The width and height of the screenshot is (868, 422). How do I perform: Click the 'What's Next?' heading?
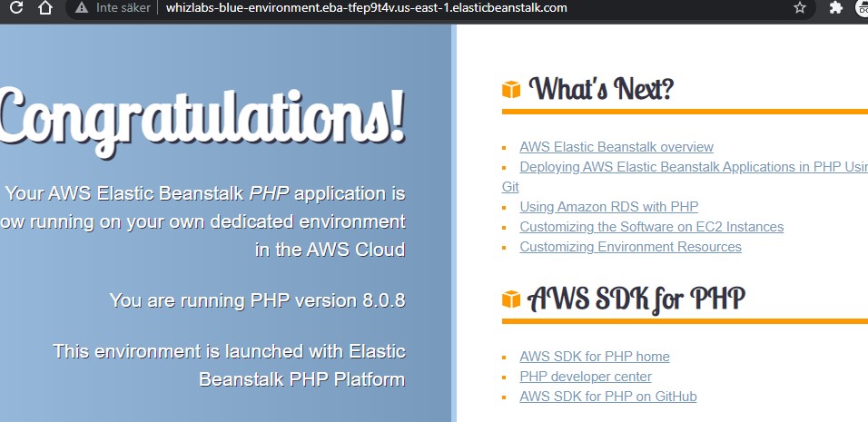tap(601, 89)
